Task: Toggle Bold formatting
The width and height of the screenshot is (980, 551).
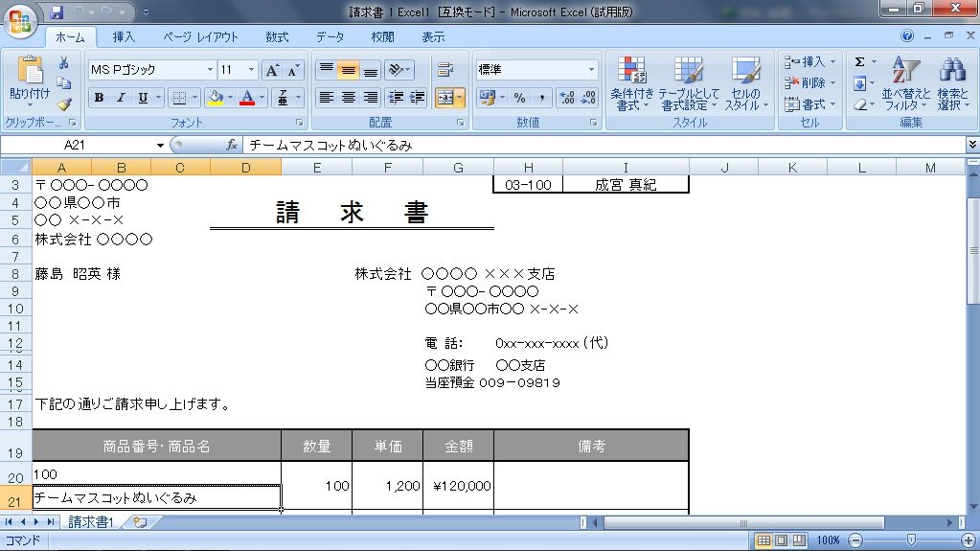Action: point(99,98)
